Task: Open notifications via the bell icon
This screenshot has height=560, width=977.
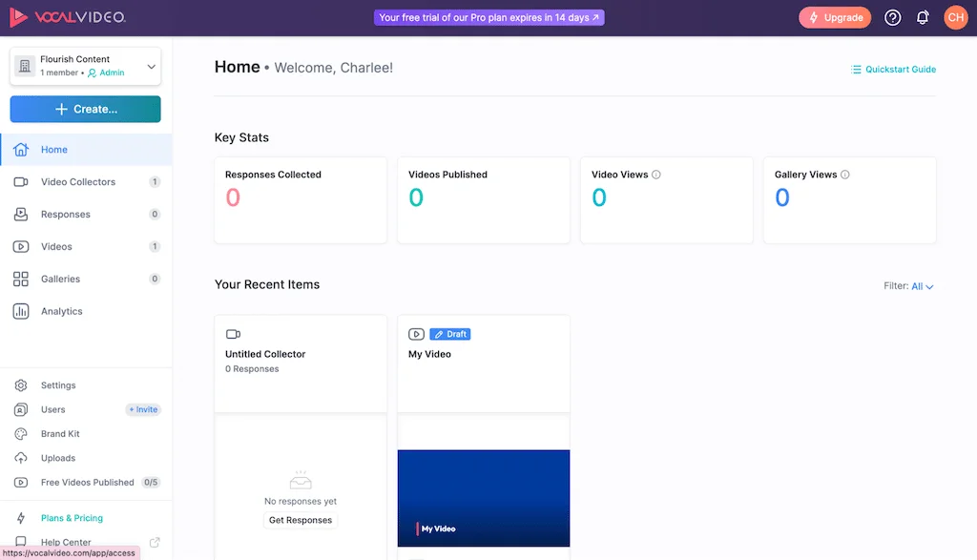Action: point(921,16)
